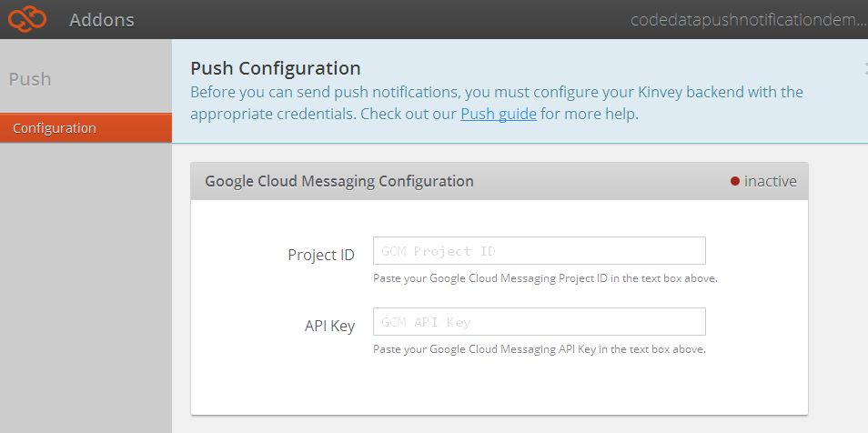Open the Addons header title
Viewport: 868px width, 433px height.
tap(102, 20)
